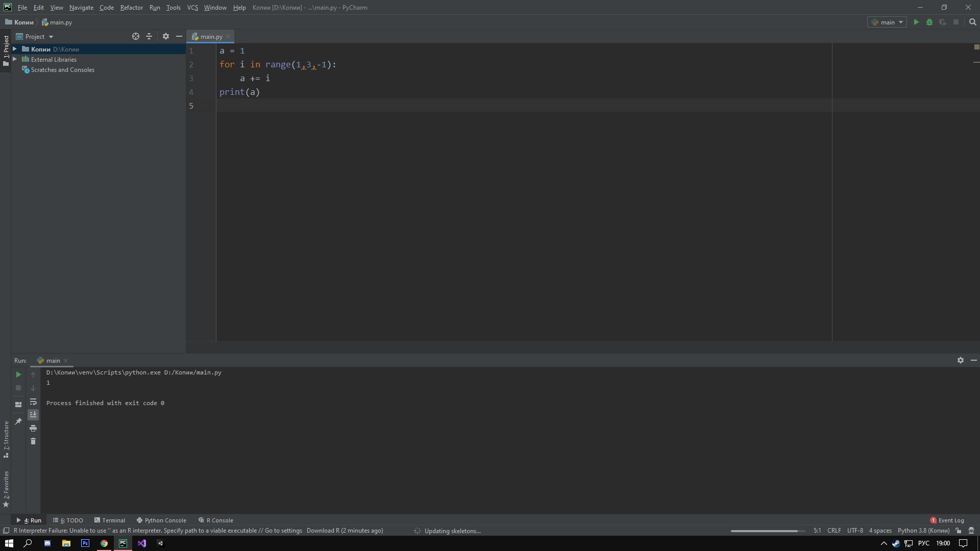Click the Updating skeletons progress bar
Image resolution: width=980 pixels, height=551 pixels.
coord(768,531)
